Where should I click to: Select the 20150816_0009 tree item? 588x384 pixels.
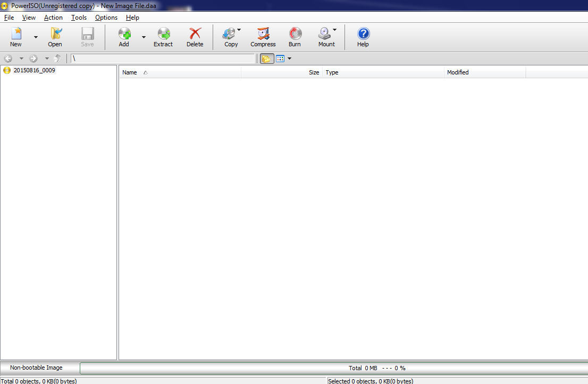click(x=34, y=70)
